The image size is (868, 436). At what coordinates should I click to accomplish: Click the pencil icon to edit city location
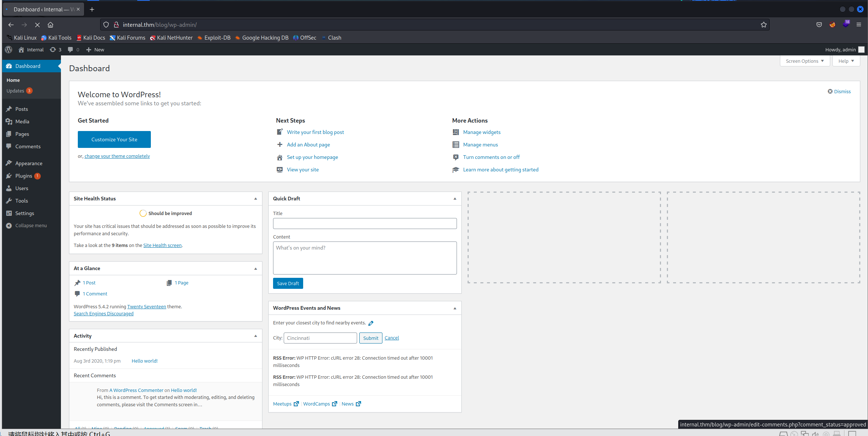pos(371,323)
